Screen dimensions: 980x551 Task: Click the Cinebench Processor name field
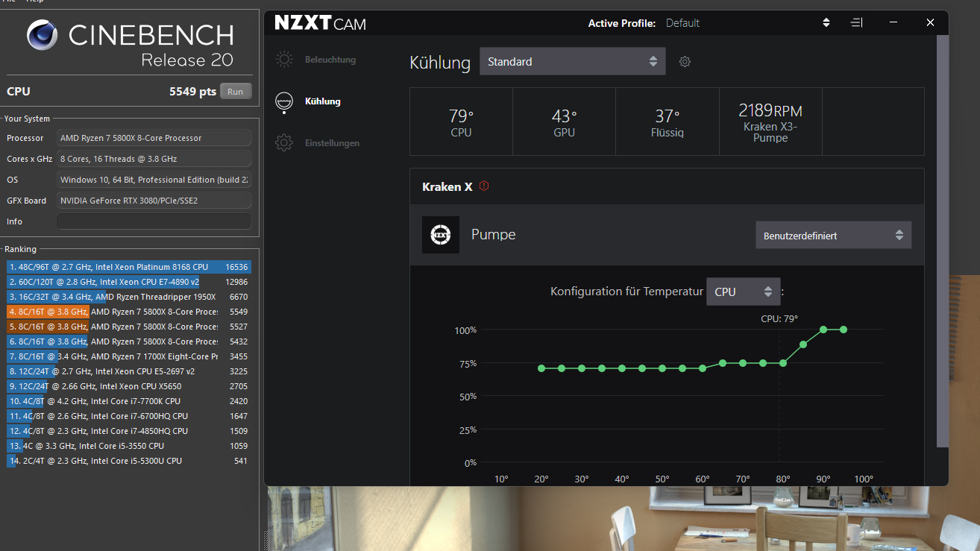[x=154, y=138]
